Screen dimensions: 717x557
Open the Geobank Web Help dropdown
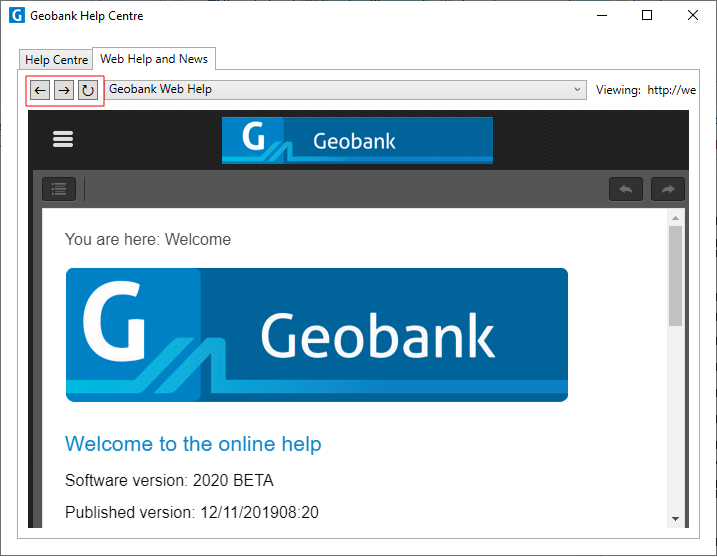click(x=346, y=90)
